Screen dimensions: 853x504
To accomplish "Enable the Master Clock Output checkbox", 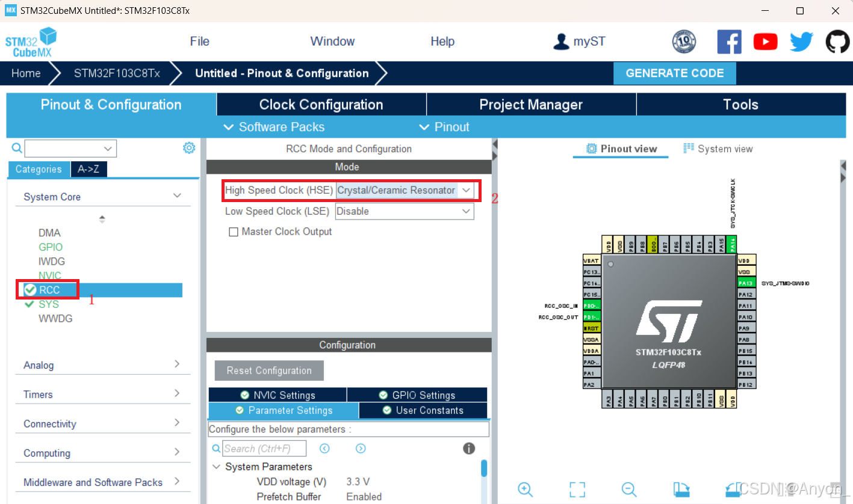I will click(234, 232).
